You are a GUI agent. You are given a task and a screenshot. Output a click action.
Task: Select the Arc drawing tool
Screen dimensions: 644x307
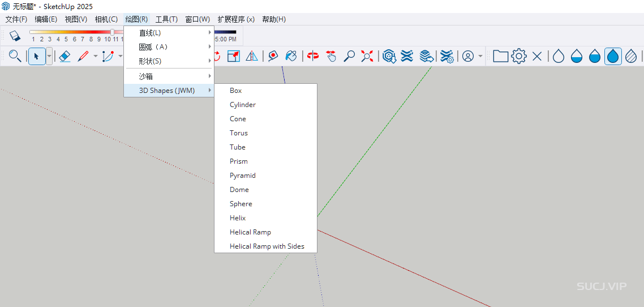tap(108, 56)
